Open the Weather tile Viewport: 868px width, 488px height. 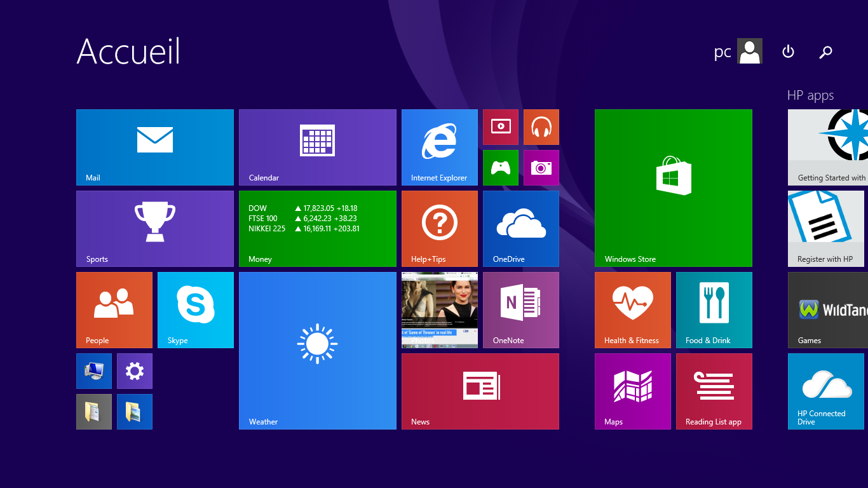[318, 351]
